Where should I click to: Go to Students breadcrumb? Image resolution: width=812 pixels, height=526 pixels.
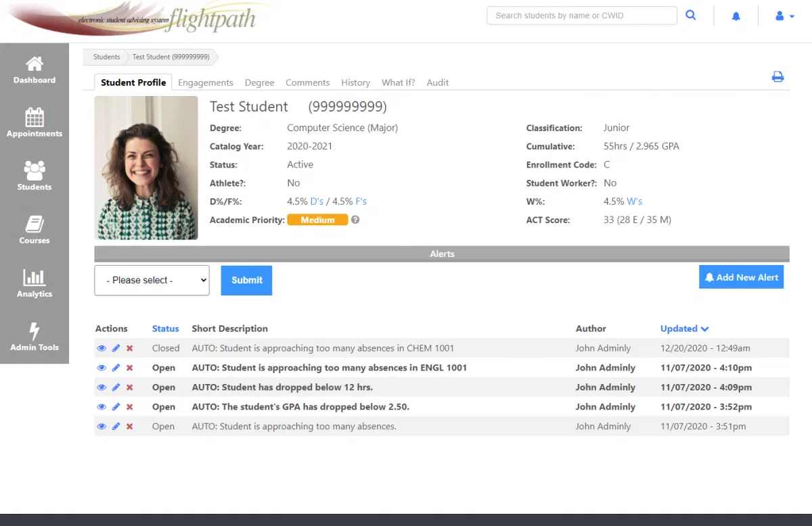[x=106, y=57]
